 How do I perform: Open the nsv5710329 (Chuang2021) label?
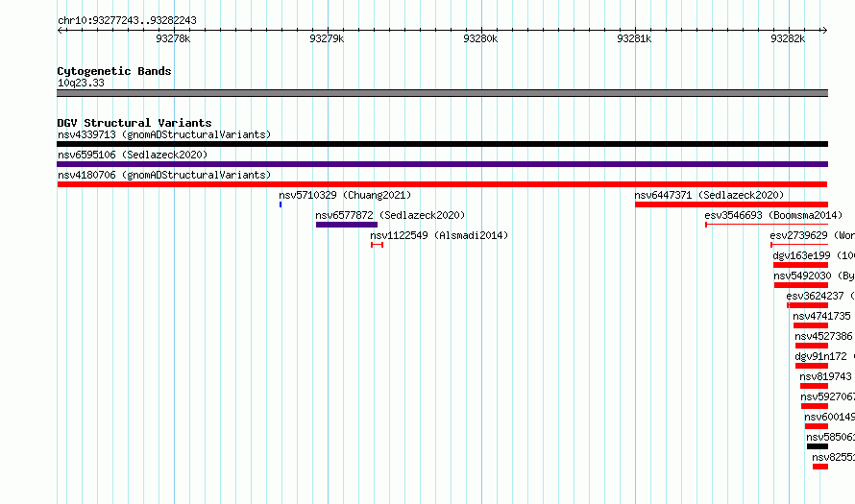tap(345, 195)
